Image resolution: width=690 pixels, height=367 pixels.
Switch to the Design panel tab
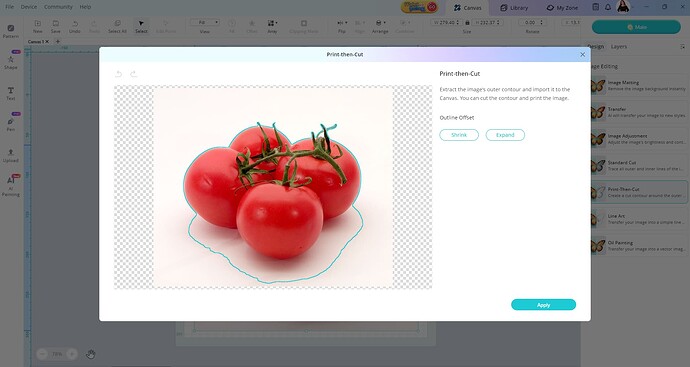(596, 47)
